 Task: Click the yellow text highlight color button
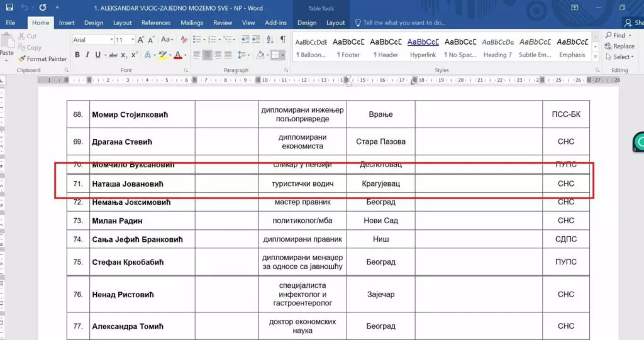point(163,55)
